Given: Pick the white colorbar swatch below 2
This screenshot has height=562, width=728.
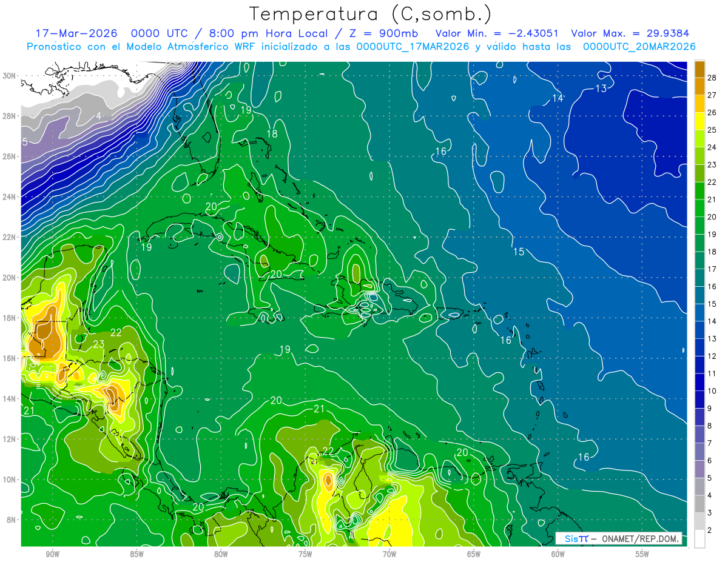Looking at the screenshot, I should (699, 539).
